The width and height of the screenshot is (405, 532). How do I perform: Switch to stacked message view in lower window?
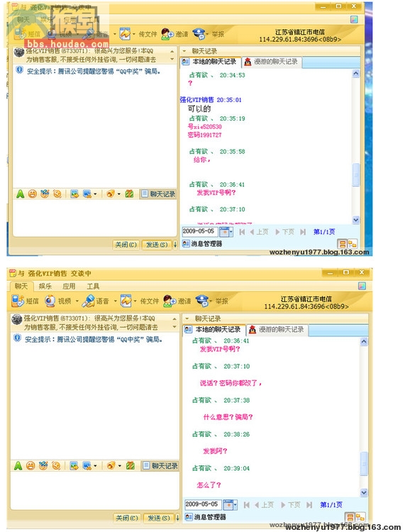(350, 517)
